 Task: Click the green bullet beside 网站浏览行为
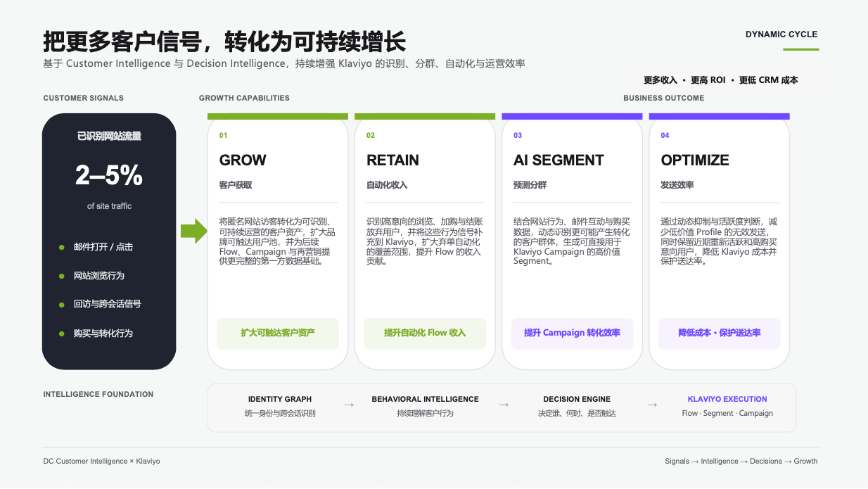point(62,276)
